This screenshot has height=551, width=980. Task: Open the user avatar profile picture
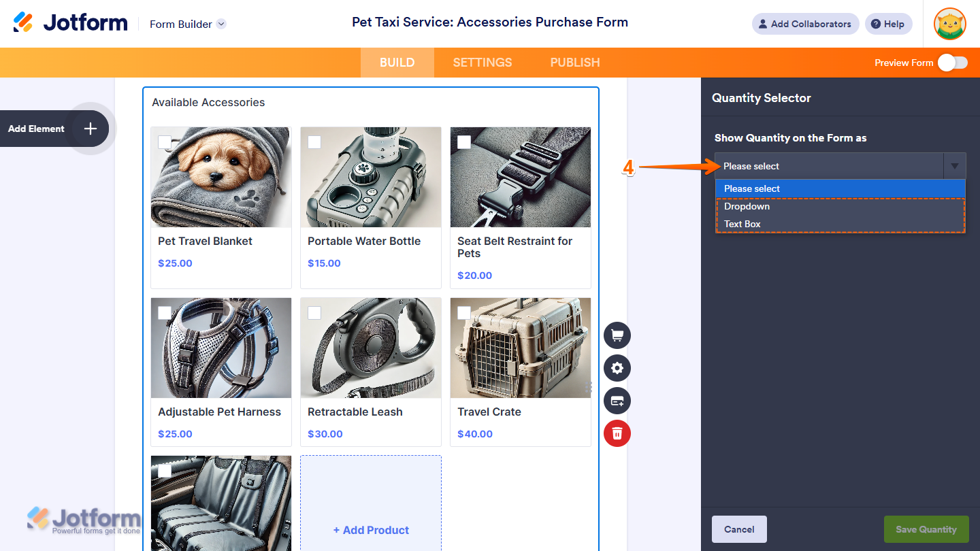click(950, 24)
